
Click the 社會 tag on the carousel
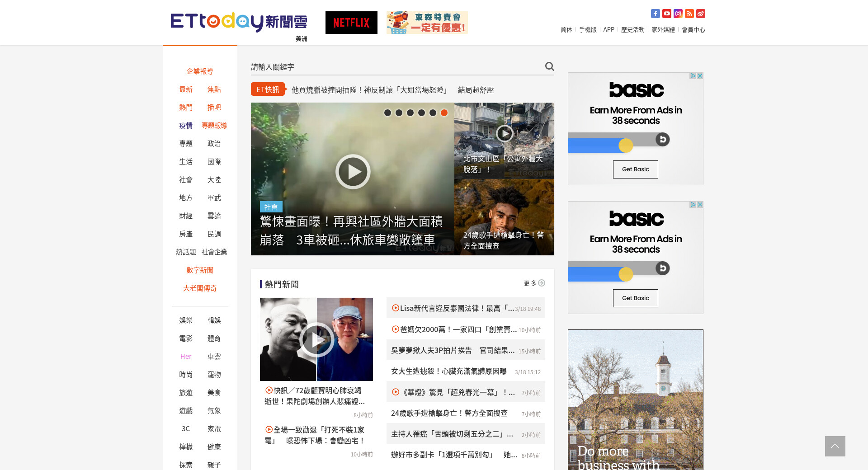click(271, 207)
